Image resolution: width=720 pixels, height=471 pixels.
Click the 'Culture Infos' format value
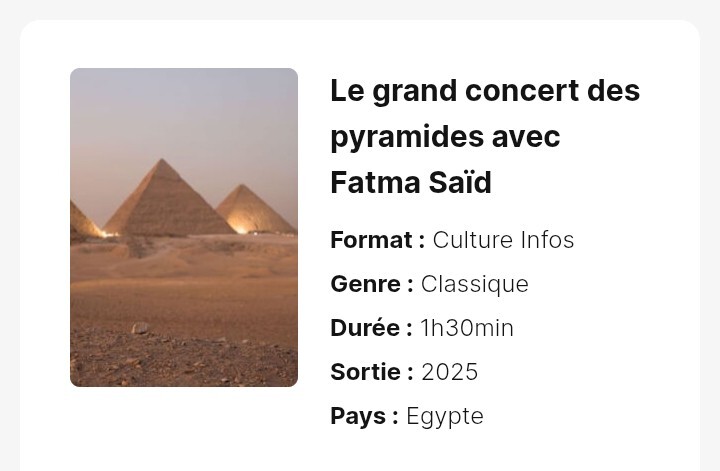(x=503, y=240)
